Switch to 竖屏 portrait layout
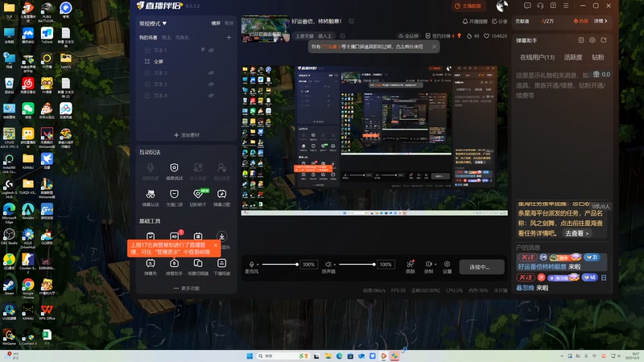644x362 pixels. [229, 23]
